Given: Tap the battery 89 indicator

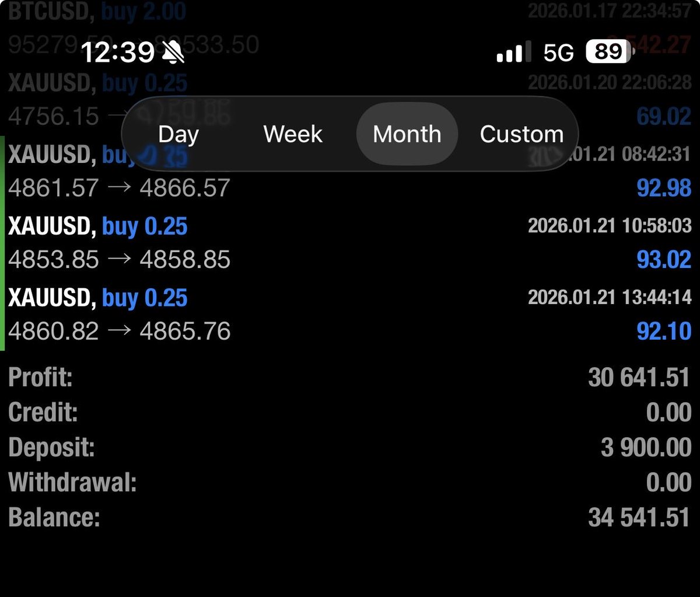Looking at the screenshot, I should (611, 51).
